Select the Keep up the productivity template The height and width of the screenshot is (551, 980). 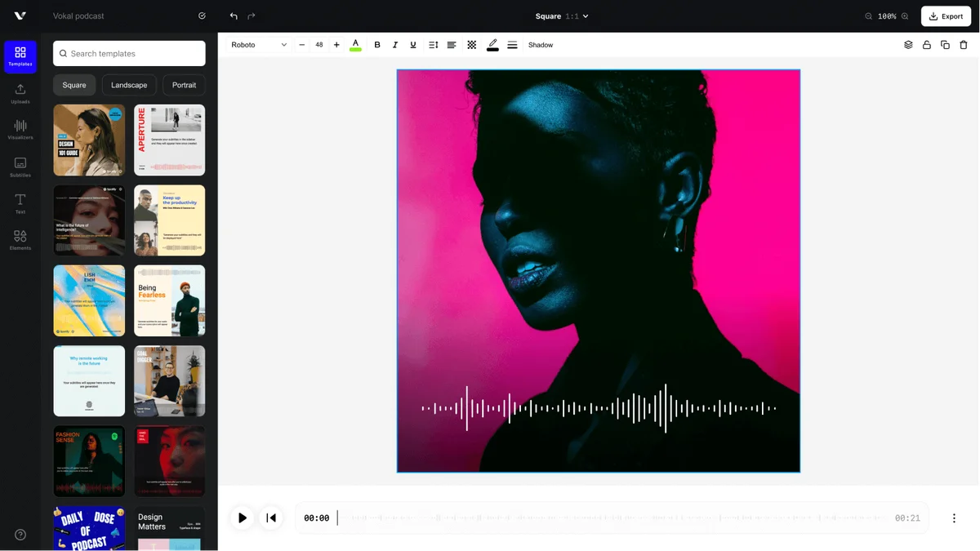pyautogui.click(x=170, y=220)
